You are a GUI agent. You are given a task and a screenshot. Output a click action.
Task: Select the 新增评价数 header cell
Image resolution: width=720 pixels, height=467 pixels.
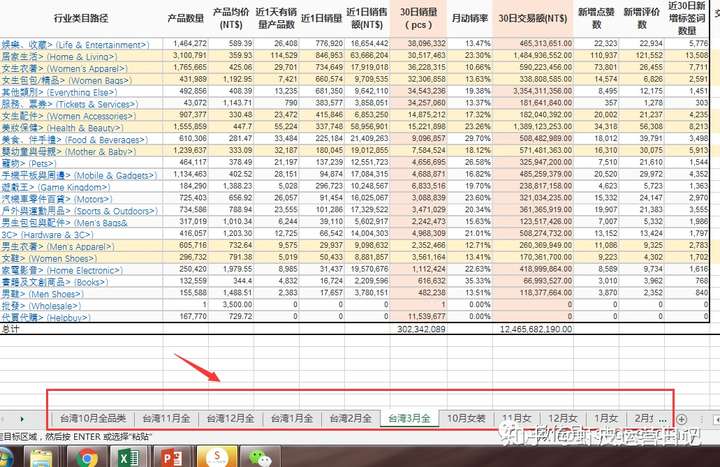pyautogui.click(x=641, y=18)
